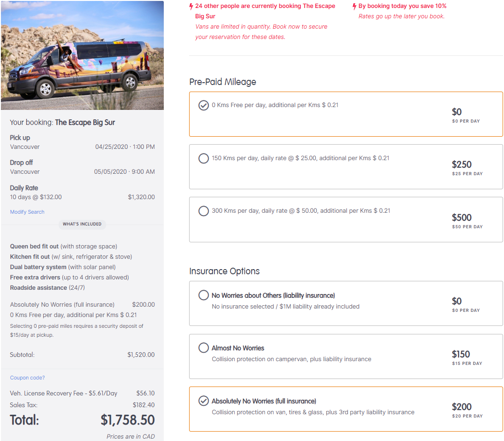Click the lightning icon beside save 10% notice
Screen dimensions: 504x441
tap(354, 7)
